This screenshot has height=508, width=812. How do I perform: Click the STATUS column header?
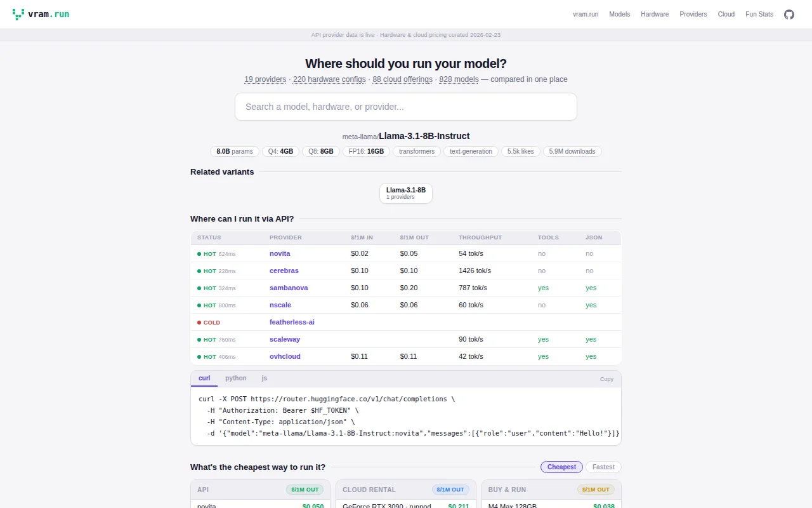tap(209, 237)
